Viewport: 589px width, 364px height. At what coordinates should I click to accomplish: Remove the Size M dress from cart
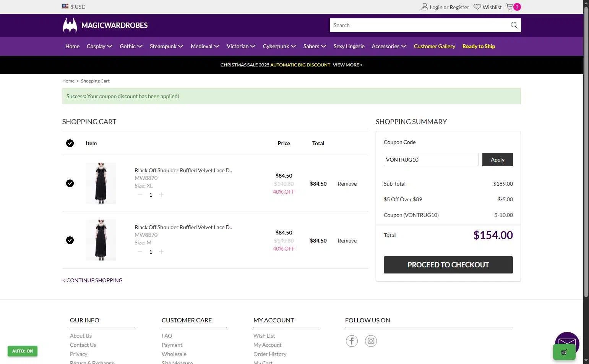click(x=347, y=241)
